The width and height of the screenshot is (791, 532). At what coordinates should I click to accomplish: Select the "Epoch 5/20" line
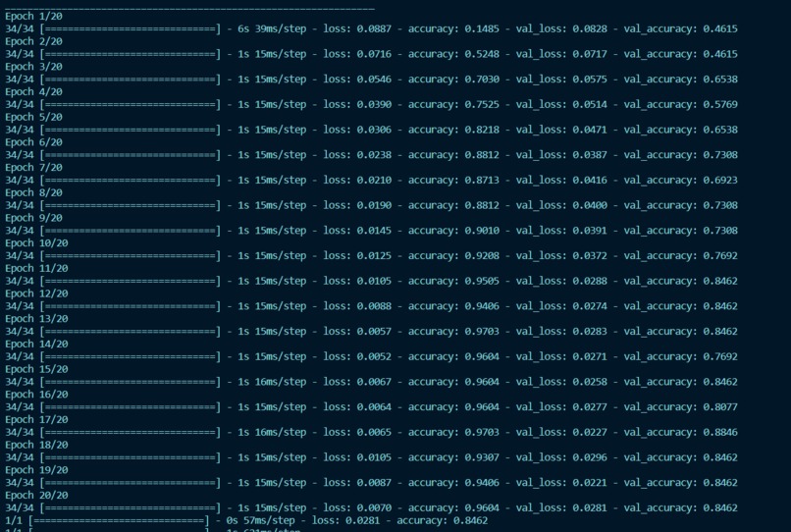pos(33,117)
